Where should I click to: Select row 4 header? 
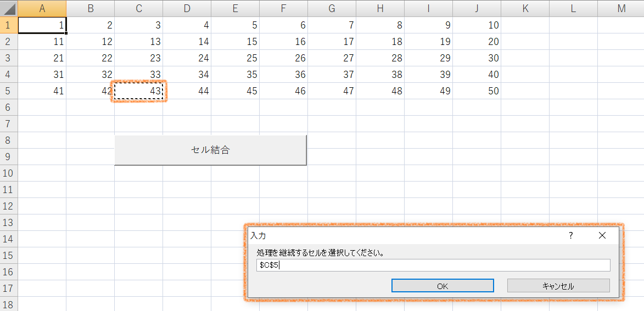point(9,74)
